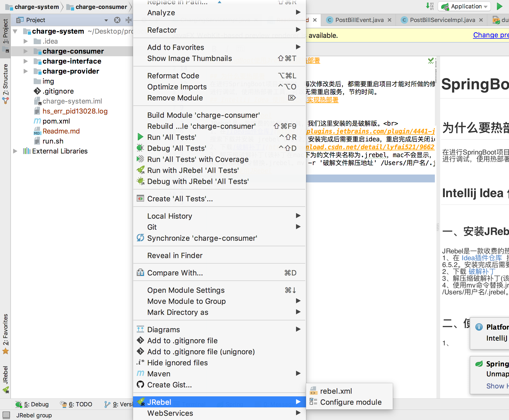Open the 5: Debug tool window
This screenshot has width=509, height=420.
(32, 404)
